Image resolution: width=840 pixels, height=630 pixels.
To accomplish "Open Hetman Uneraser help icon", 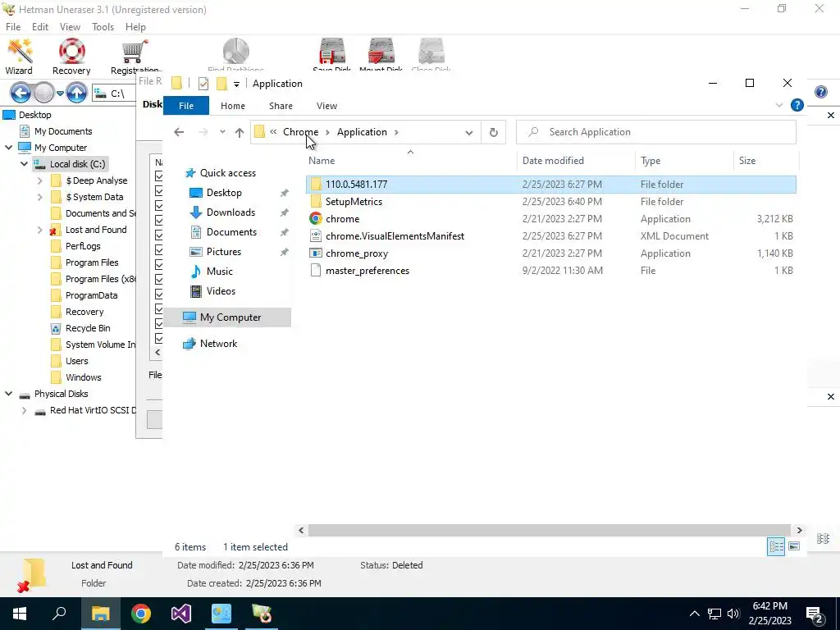I will point(820,92).
